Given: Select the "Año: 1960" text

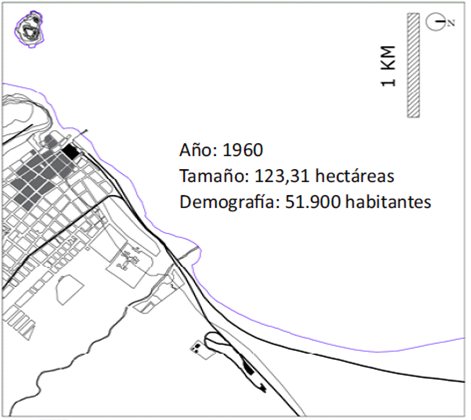Looking at the screenshot, I should coord(221,150).
